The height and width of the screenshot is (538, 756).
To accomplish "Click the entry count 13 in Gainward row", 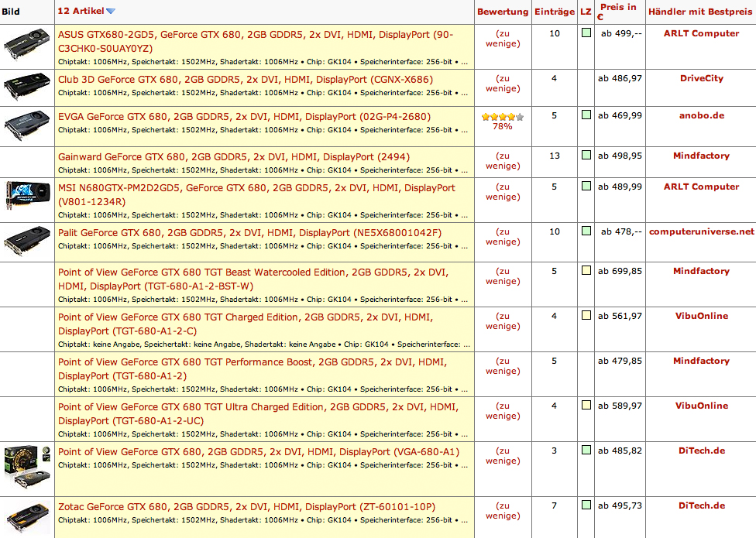I will [x=555, y=156].
